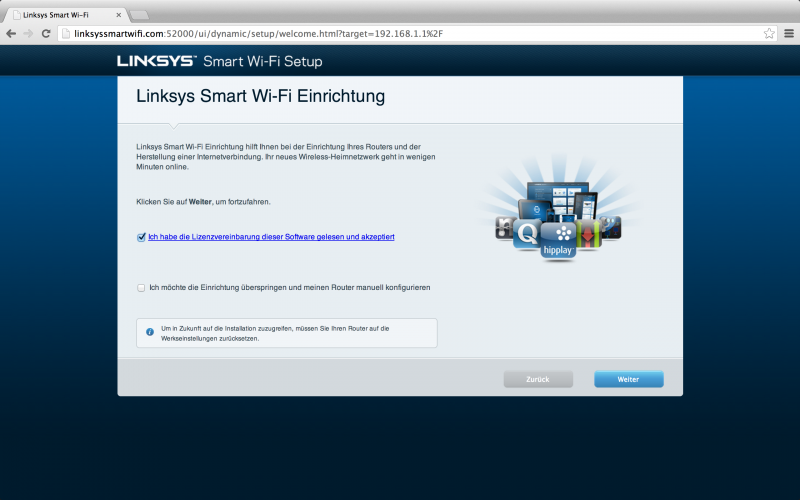
Task: Click the page icon in the address bar
Action: tap(66, 34)
